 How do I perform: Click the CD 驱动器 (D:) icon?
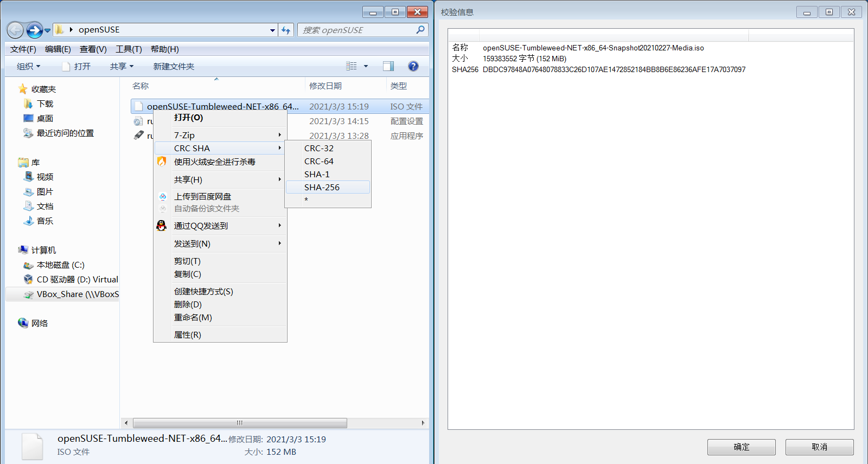click(x=28, y=279)
